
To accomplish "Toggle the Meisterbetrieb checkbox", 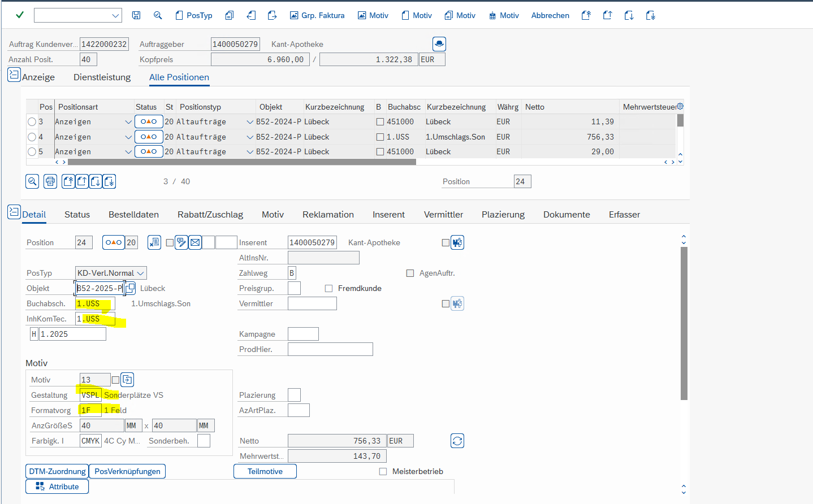I will coord(383,471).
